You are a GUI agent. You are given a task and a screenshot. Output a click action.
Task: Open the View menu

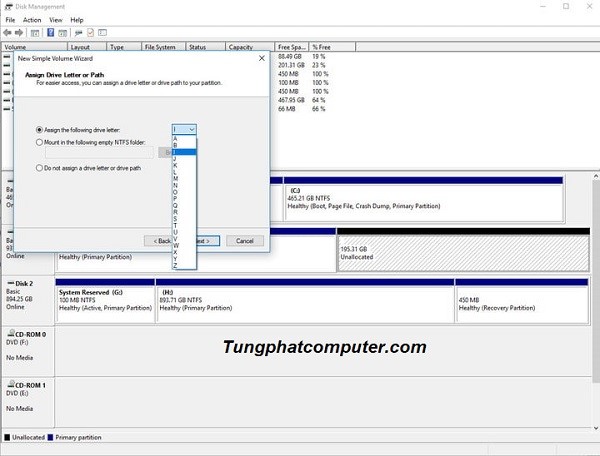pos(55,20)
